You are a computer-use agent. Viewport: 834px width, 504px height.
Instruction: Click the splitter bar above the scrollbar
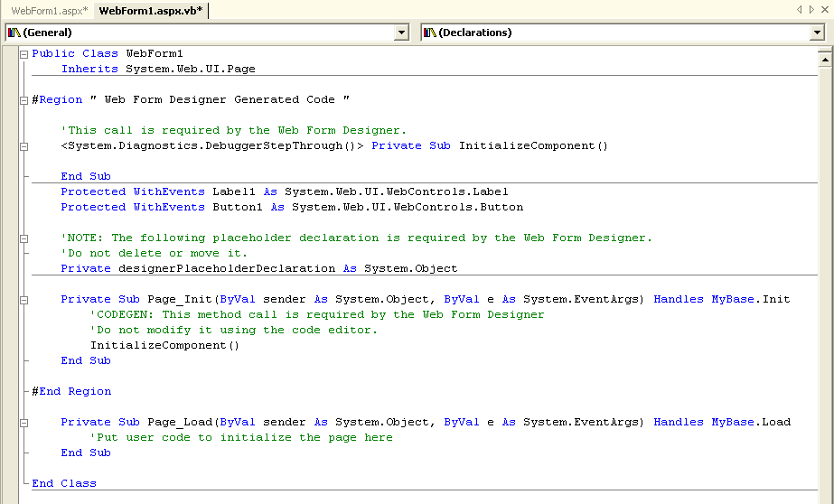824,50
